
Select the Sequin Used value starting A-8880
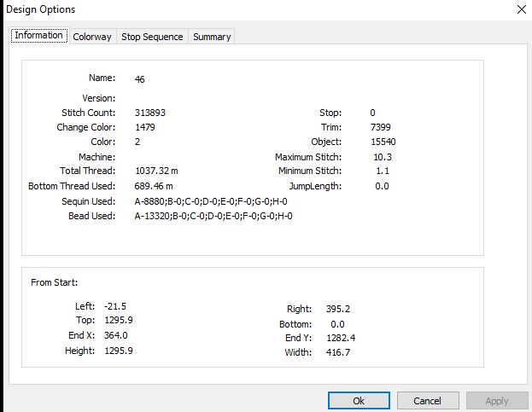(x=211, y=201)
